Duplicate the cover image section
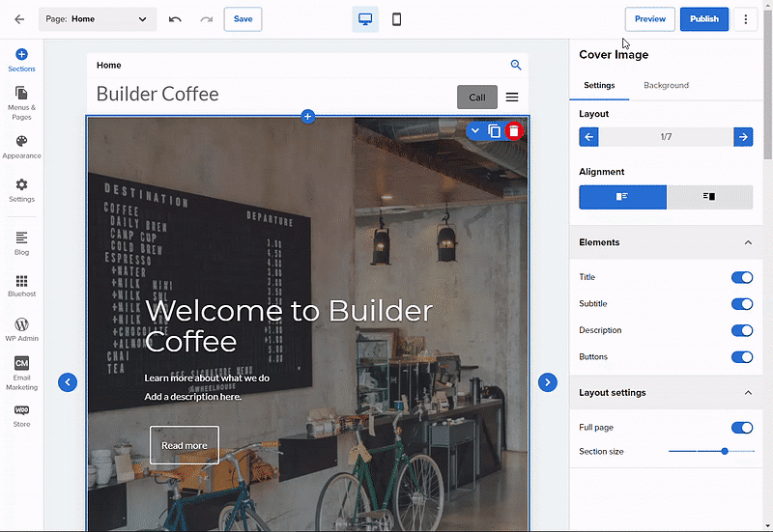 click(495, 131)
